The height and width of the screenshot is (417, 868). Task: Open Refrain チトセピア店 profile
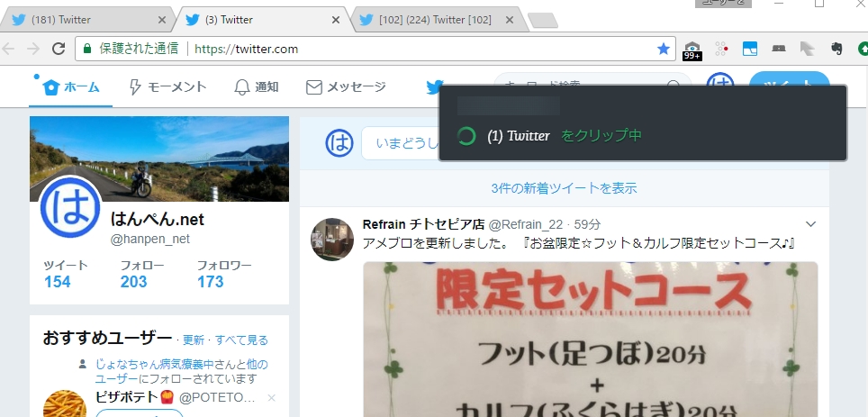[423, 224]
